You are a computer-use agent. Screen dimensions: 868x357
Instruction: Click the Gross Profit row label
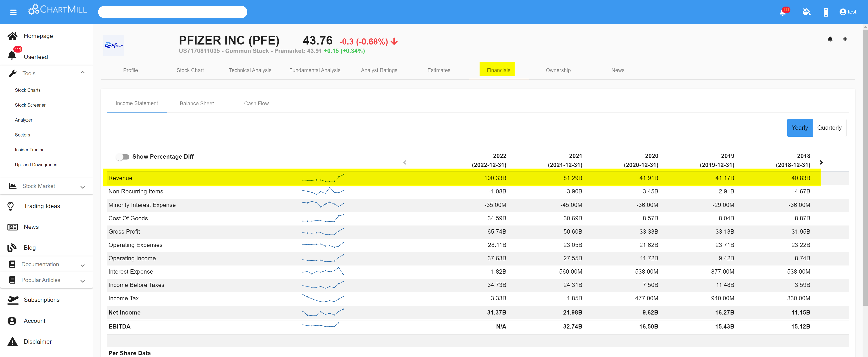coord(124,232)
